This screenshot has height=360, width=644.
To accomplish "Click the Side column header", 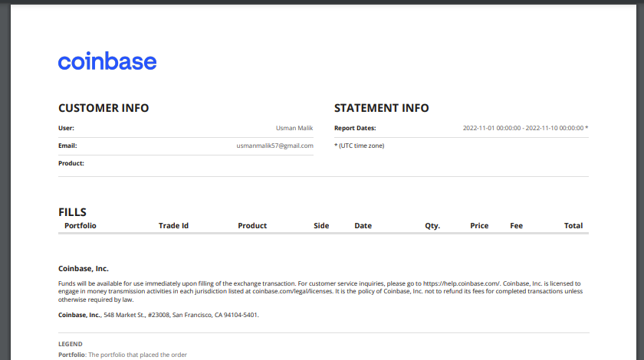I will (321, 226).
